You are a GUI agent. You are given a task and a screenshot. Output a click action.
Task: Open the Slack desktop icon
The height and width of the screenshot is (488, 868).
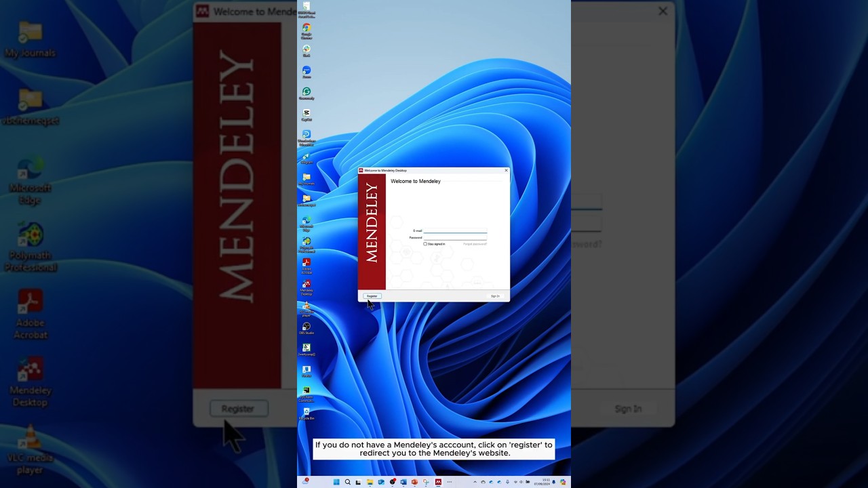307,52
